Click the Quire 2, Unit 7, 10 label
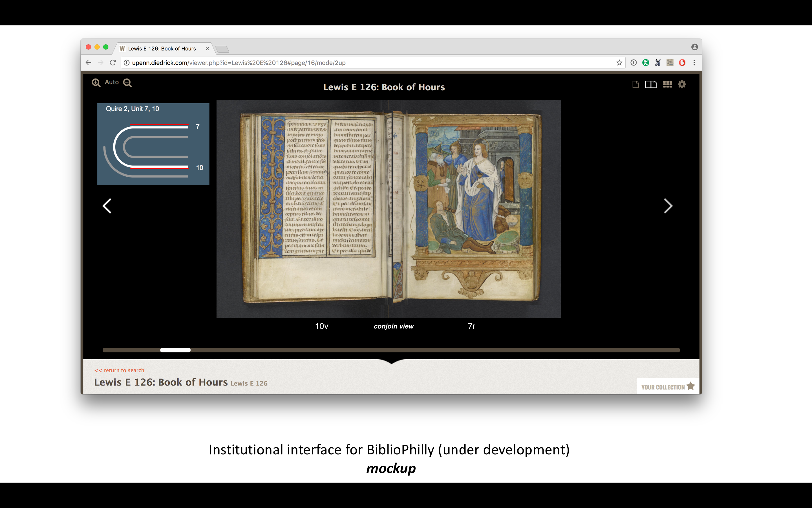Screen dimensions: 812x508 pyautogui.click(x=132, y=109)
